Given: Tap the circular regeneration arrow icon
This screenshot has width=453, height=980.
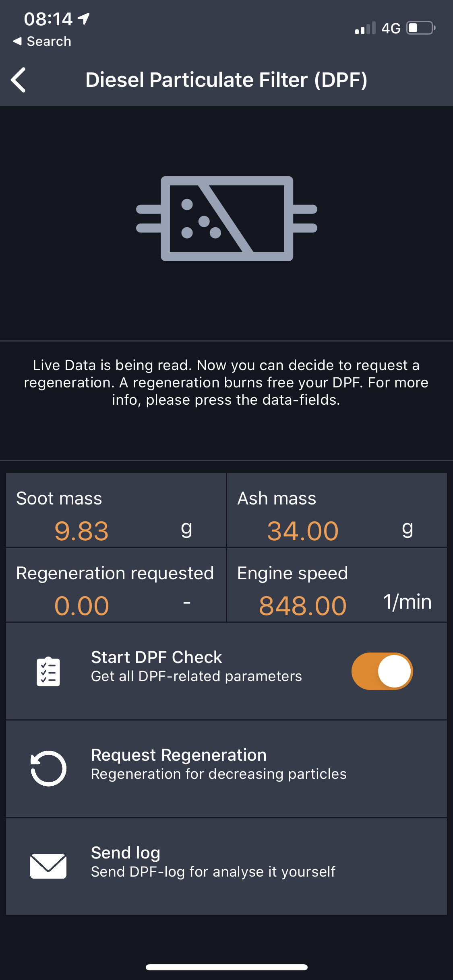Looking at the screenshot, I should tap(48, 768).
